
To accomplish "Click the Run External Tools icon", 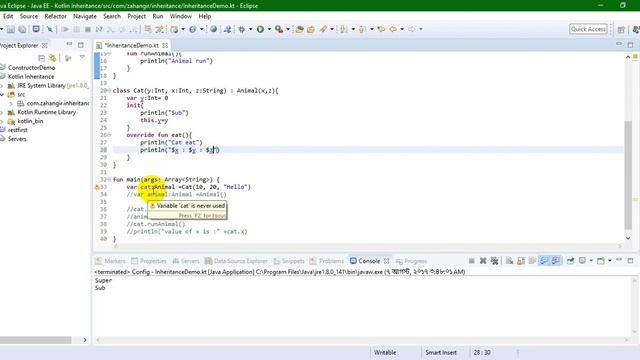I will click(x=279, y=29).
